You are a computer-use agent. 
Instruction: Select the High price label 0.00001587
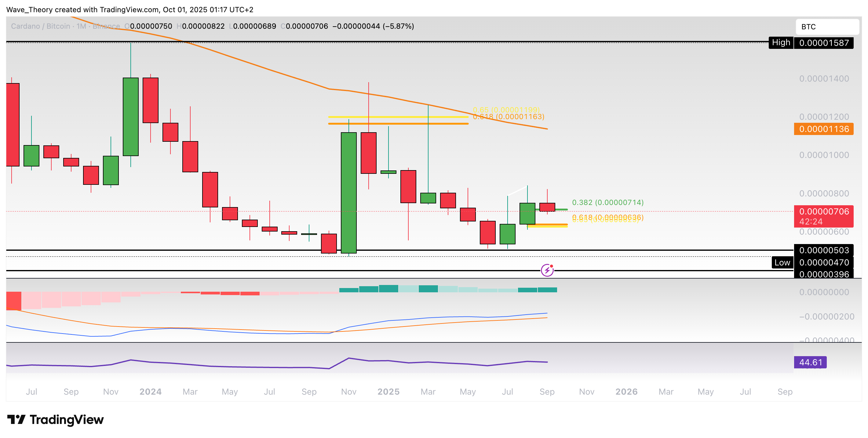pos(825,42)
